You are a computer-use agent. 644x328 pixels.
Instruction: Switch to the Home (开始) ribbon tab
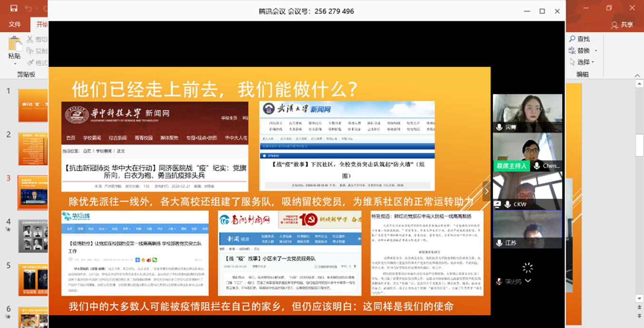[x=40, y=24]
